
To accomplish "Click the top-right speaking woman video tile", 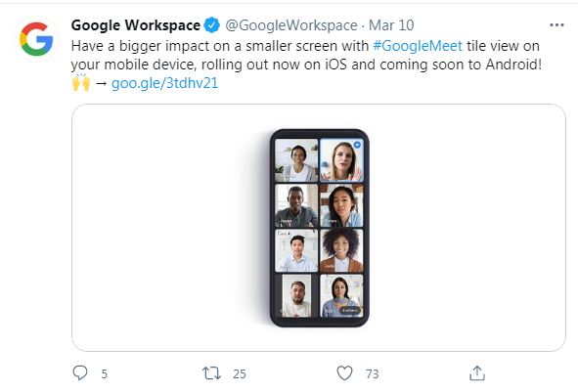I will [x=341, y=160].
